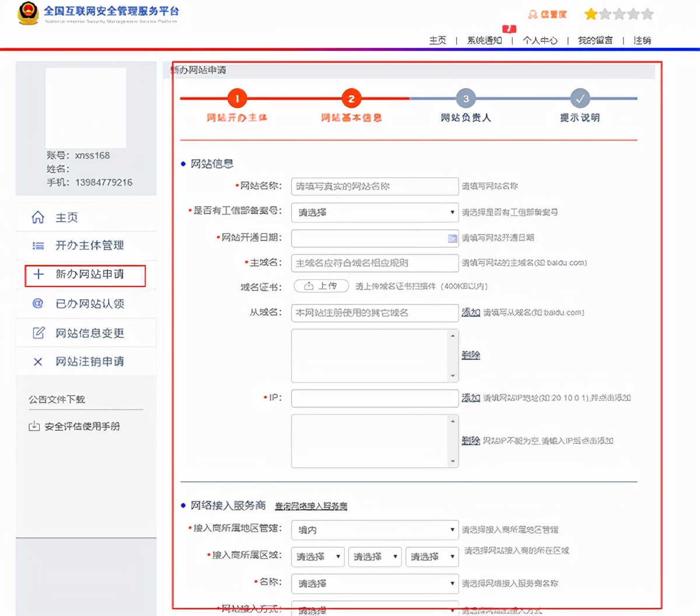
Task: Click the platform's police badge logo
Action: coord(28,14)
